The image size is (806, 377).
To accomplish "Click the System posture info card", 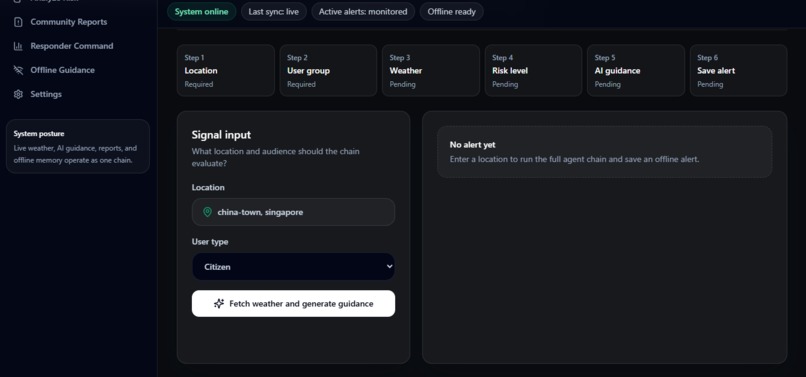I will coord(78,147).
